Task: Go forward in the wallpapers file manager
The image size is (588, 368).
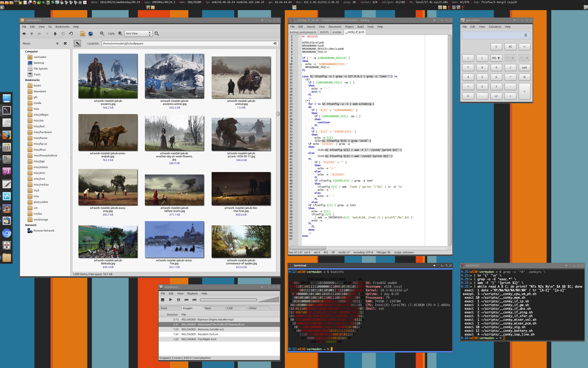Action: pyautogui.click(x=39, y=34)
